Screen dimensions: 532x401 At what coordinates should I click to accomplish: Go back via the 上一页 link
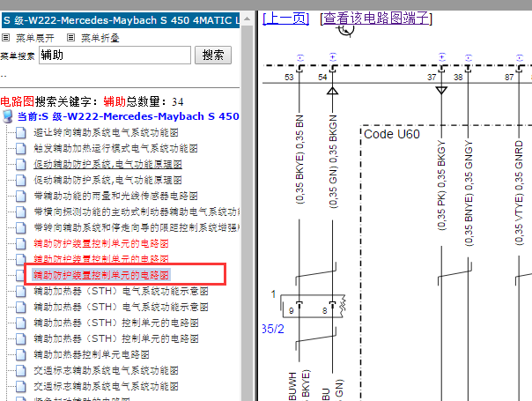click(285, 18)
